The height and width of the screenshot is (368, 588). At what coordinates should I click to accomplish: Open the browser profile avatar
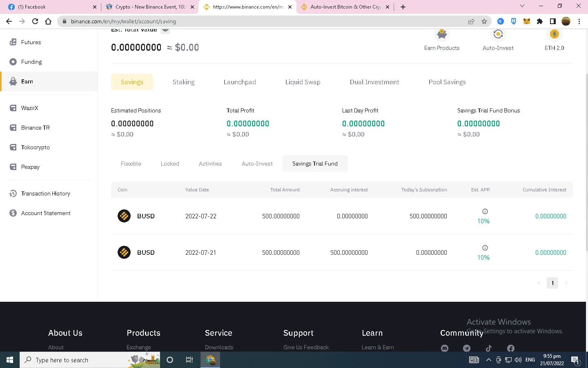[566, 21]
